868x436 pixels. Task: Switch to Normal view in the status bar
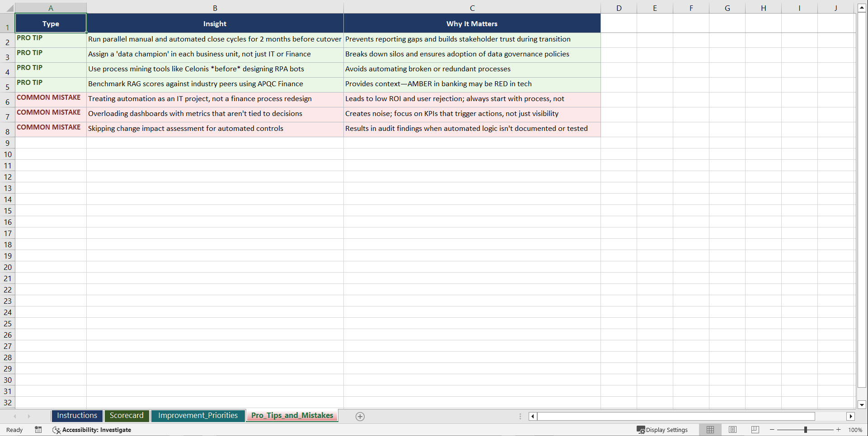[710, 430]
